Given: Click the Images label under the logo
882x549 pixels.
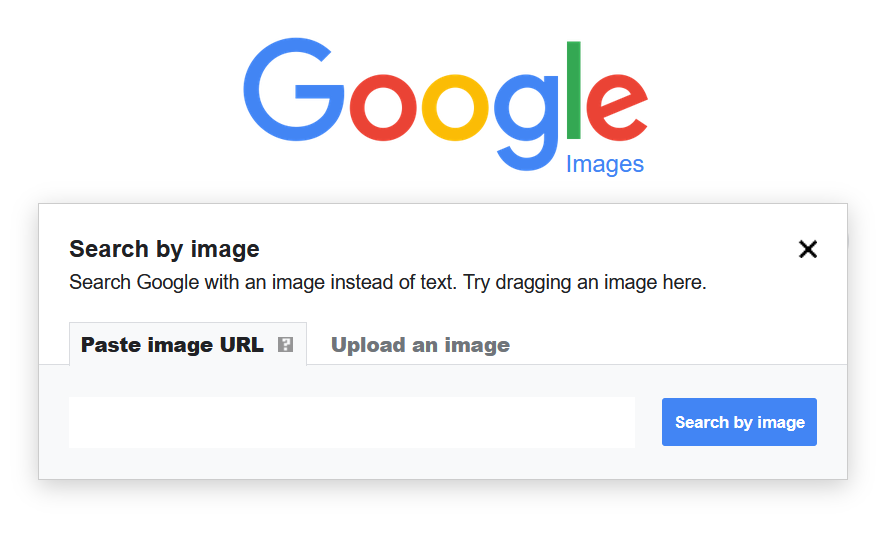Looking at the screenshot, I should pyautogui.click(x=604, y=164).
